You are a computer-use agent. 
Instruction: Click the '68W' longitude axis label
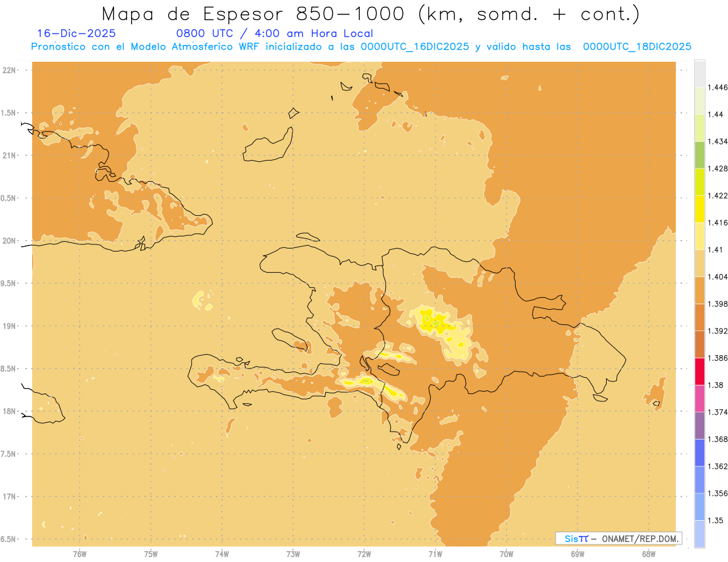click(649, 554)
